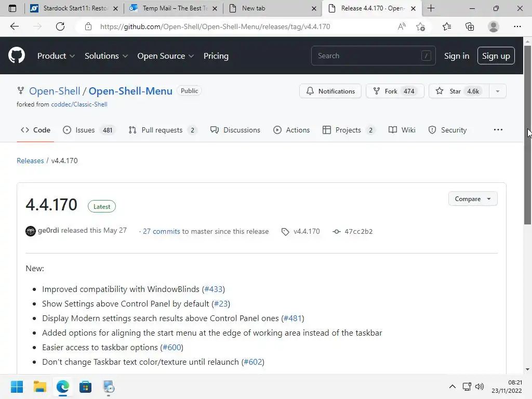Open File Explorer from taskbar

point(39,387)
